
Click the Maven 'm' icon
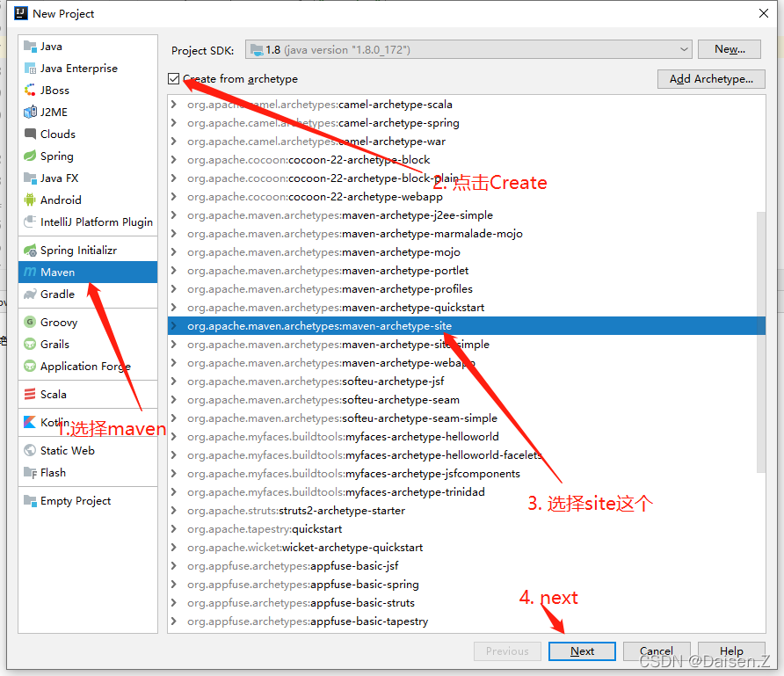click(x=30, y=272)
